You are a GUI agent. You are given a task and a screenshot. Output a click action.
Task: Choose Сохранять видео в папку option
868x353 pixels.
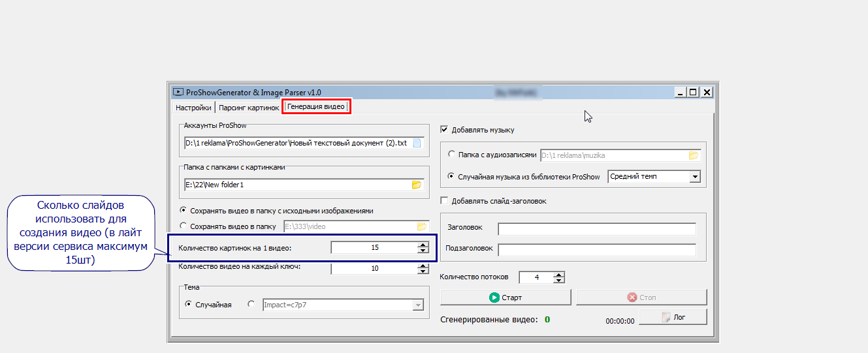pos(184,226)
